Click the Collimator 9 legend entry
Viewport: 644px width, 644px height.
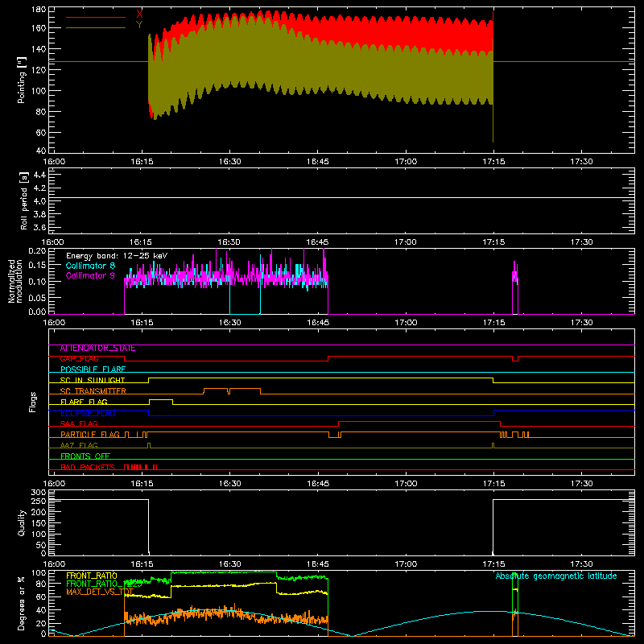(x=90, y=275)
